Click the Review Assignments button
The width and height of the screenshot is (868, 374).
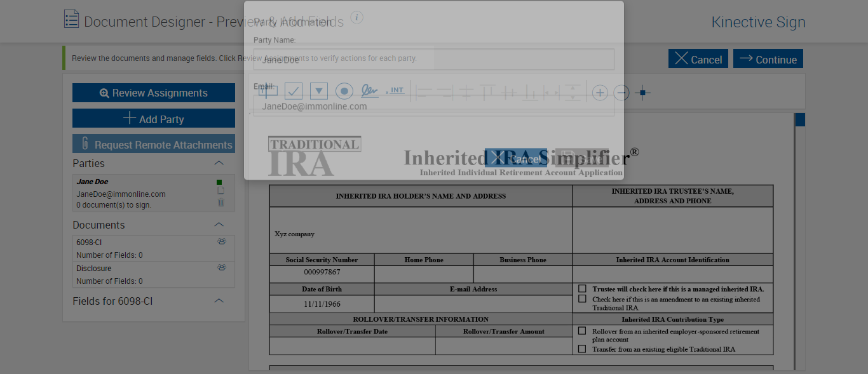154,93
